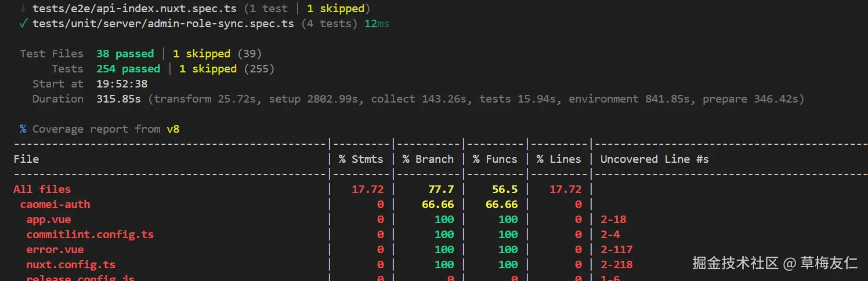
Task: Click the "254 passed" tests count
Action: coord(128,69)
